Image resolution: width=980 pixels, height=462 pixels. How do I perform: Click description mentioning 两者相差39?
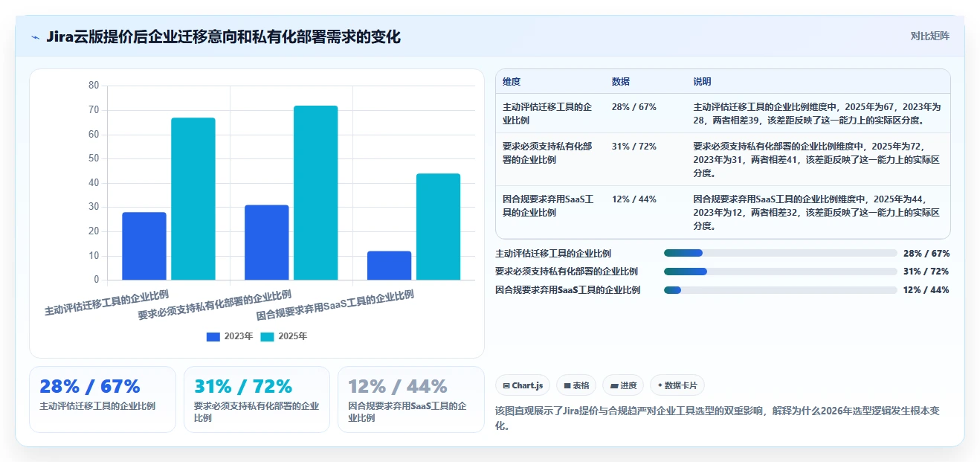(817, 113)
